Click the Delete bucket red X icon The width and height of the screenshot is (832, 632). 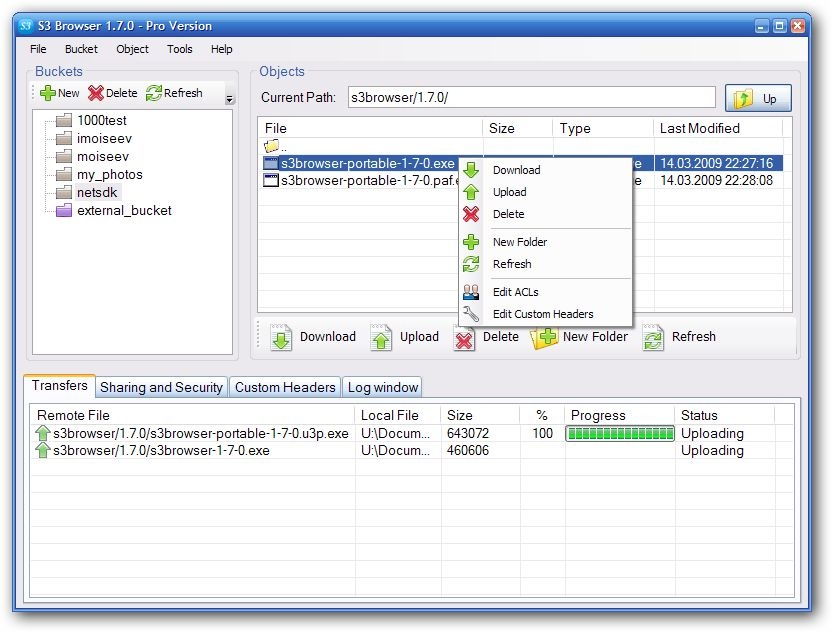[x=96, y=93]
